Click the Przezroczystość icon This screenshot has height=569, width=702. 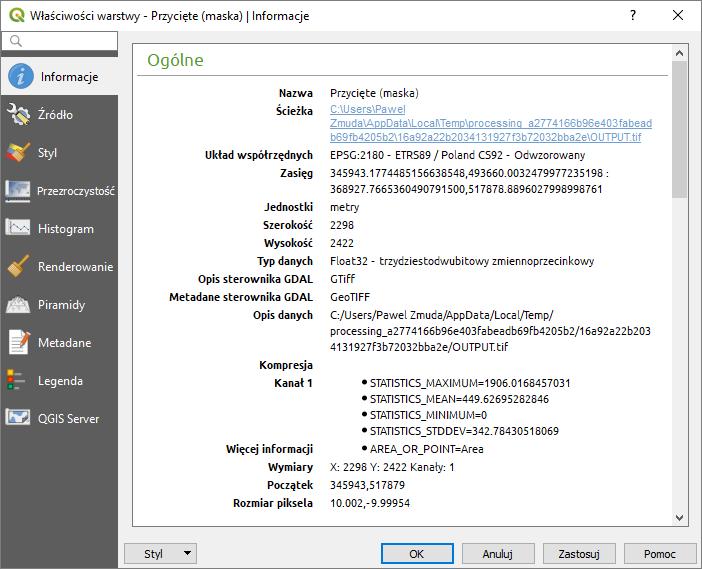(17, 191)
